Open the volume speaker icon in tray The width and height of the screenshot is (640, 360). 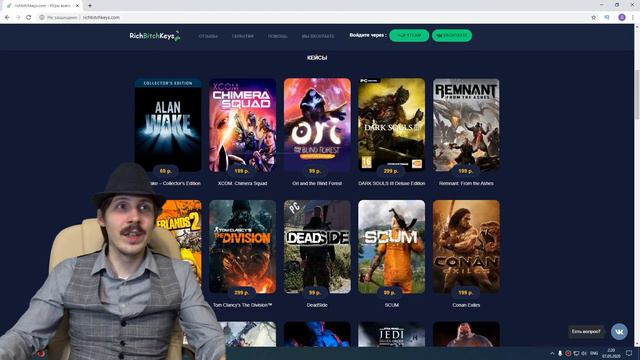(x=584, y=353)
